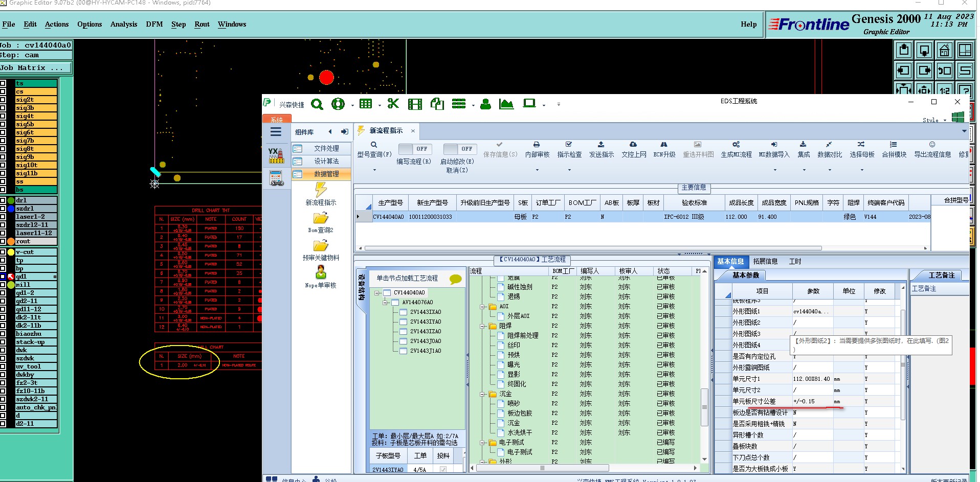
Task: Open the 预审关键物料 folder icon
Action: pos(321,246)
